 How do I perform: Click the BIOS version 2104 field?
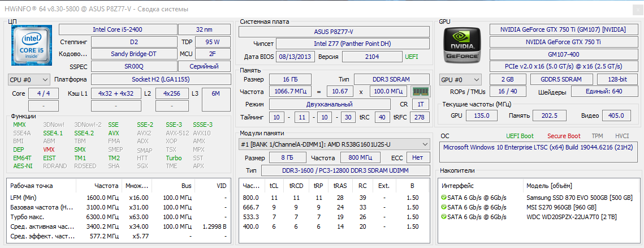click(x=372, y=57)
